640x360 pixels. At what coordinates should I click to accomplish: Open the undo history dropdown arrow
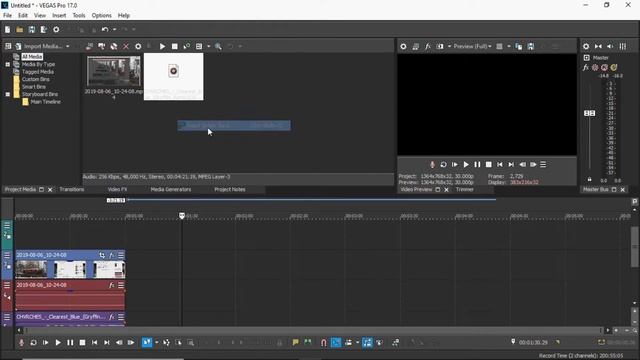(x=115, y=29)
